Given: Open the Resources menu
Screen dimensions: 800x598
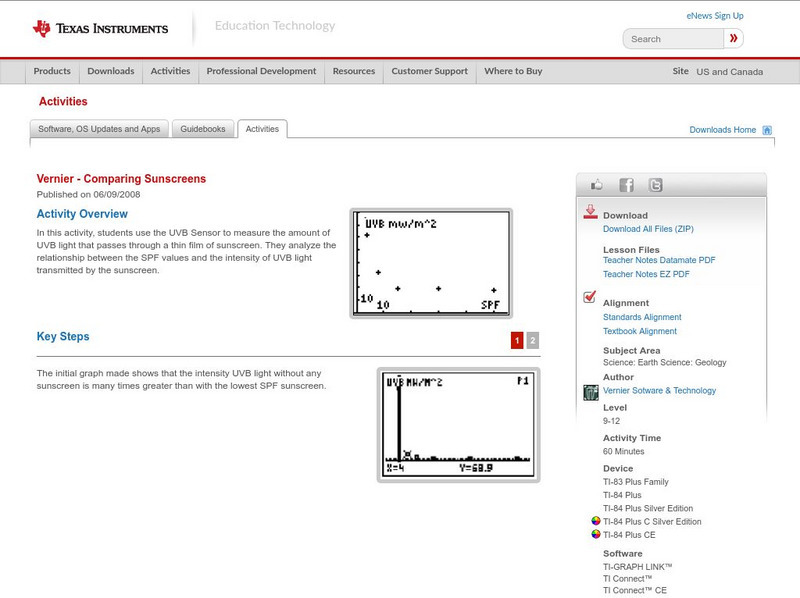Looking at the screenshot, I should pyautogui.click(x=354, y=71).
